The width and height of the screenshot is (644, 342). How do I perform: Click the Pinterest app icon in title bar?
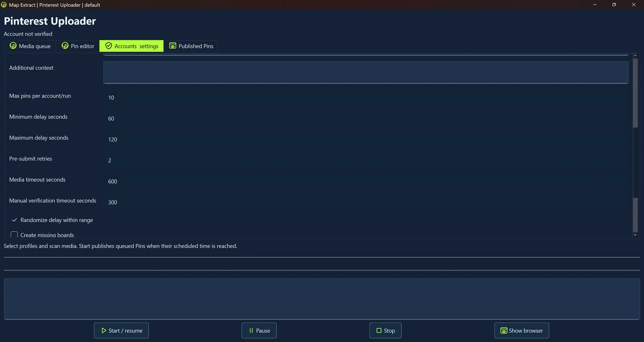pyautogui.click(x=4, y=5)
